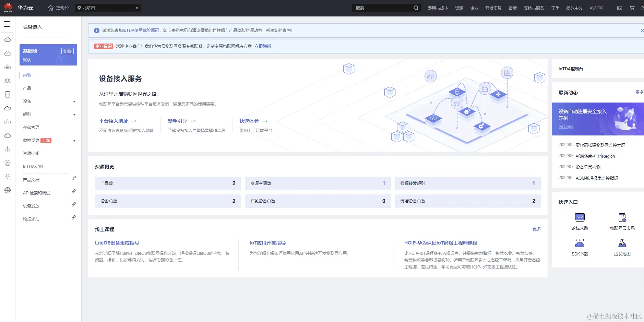Screen dimensions: 644x322
Task: Open 支持与服务 in the top bar
Action: coord(534,8)
